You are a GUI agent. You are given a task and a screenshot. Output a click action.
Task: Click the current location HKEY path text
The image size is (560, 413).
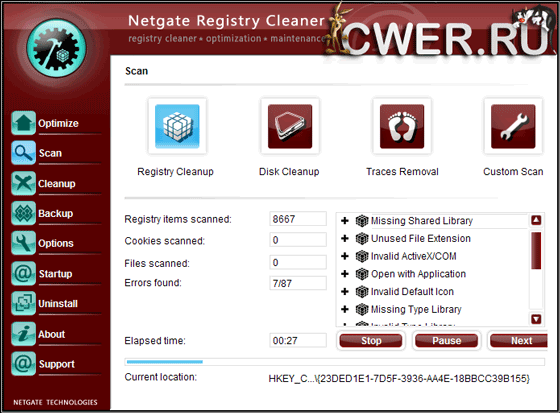point(399,378)
